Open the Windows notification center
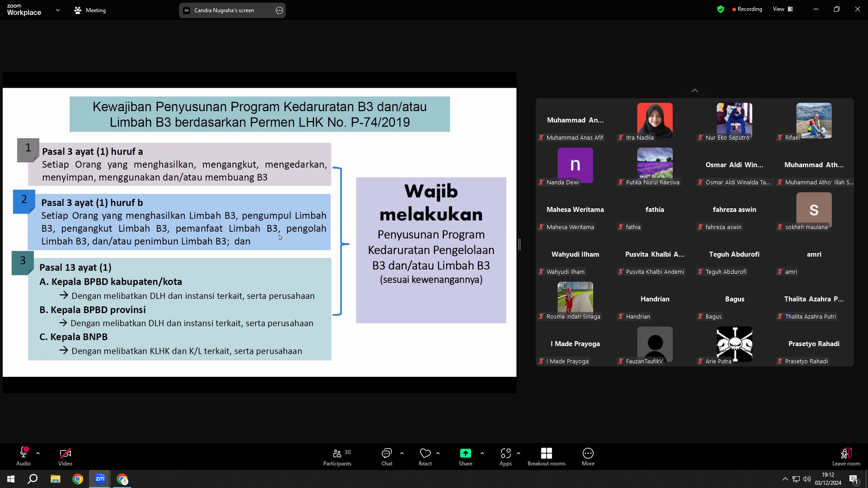 [854, 479]
